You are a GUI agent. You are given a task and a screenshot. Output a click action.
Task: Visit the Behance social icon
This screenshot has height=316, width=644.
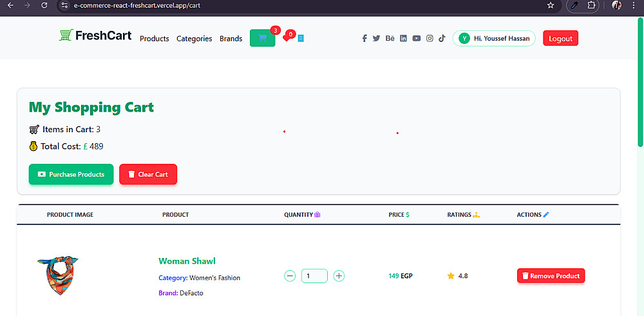tap(390, 38)
